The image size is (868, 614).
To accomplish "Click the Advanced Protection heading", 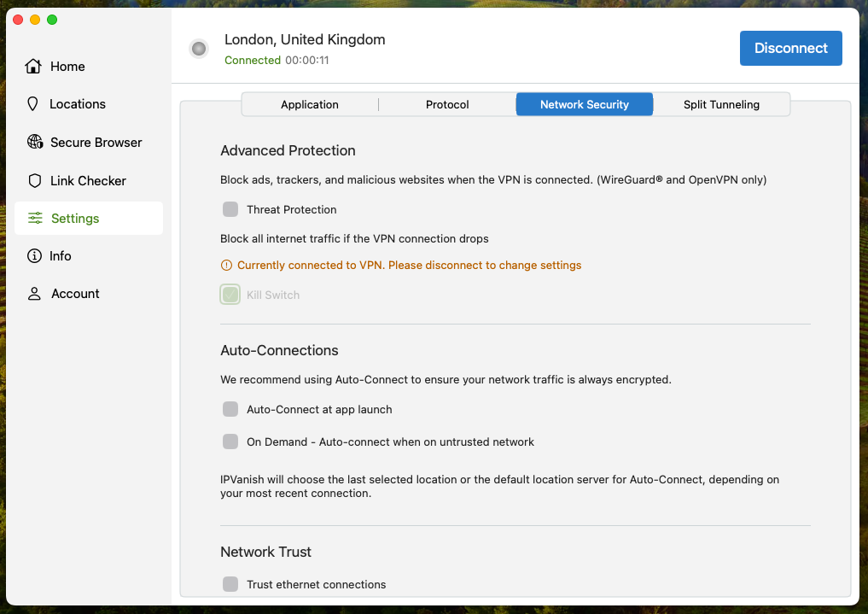I will [x=288, y=150].
